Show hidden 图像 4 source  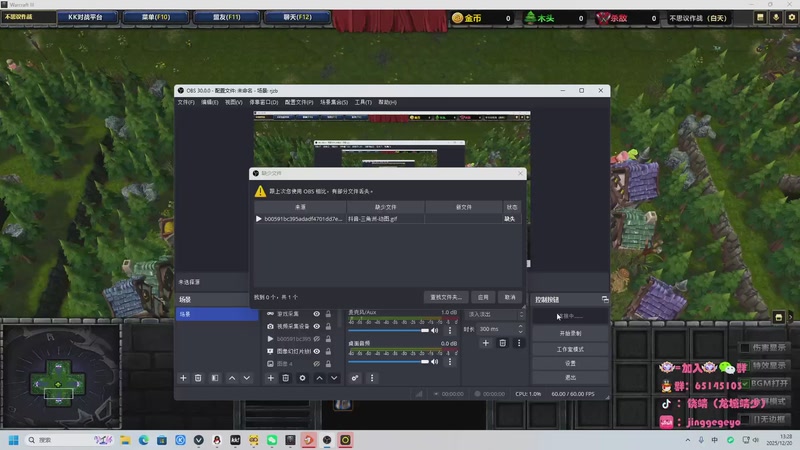[x=317, y=364]
